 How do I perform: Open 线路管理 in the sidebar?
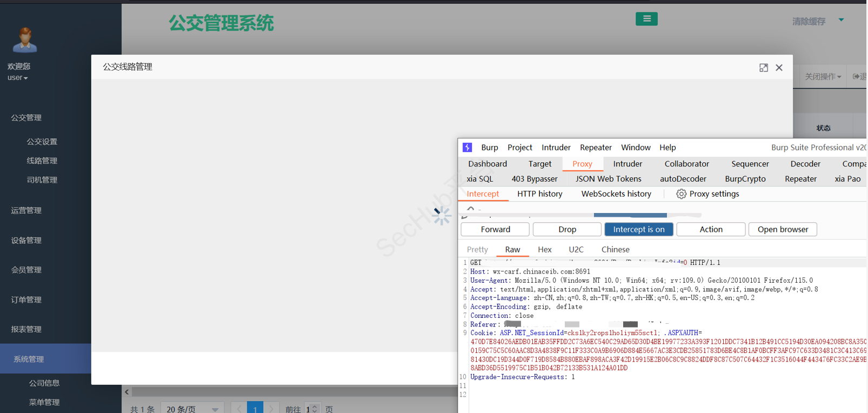pos(42,161)
